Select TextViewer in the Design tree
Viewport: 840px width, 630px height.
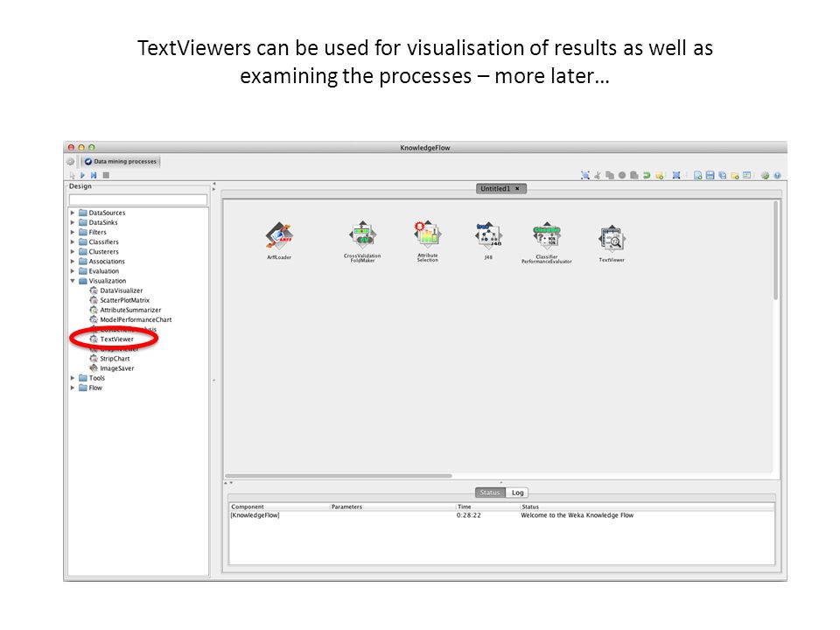coord(111,339)
